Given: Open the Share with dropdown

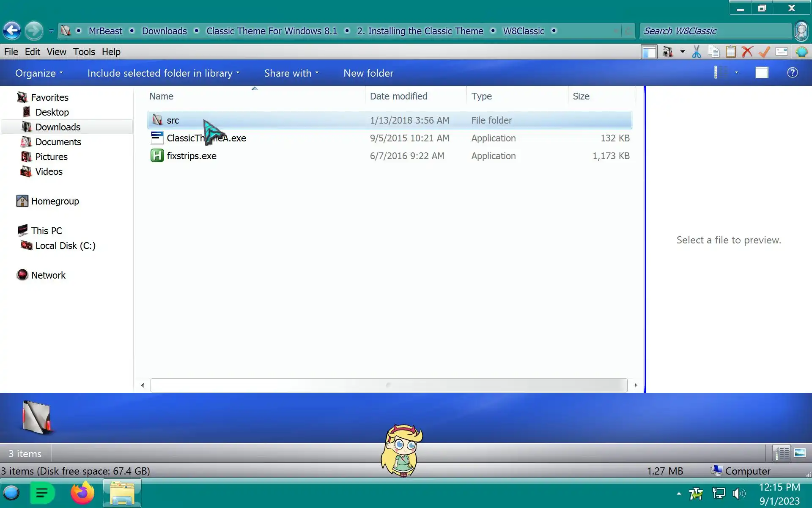Looking at the screenshot, I should pos(291,73).
